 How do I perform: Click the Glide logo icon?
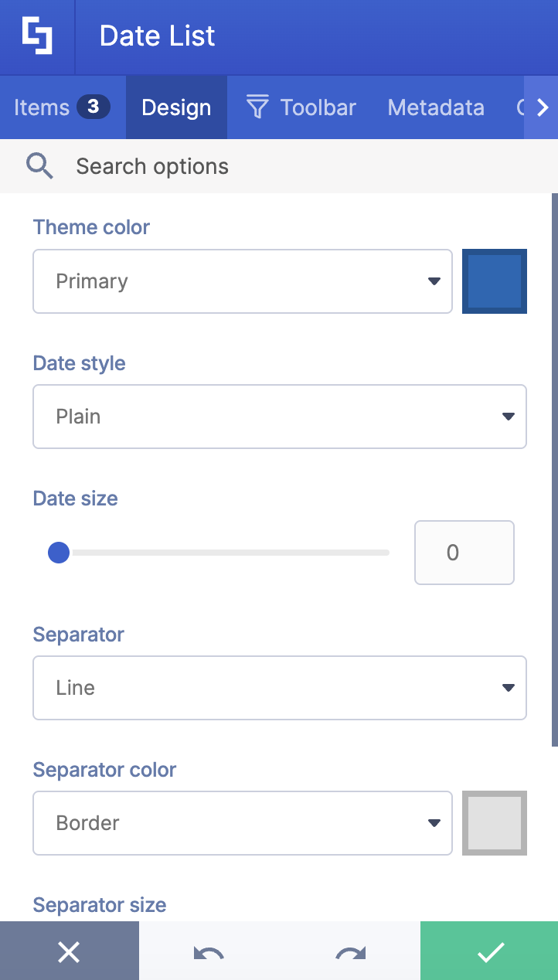[x=37, y=36]
